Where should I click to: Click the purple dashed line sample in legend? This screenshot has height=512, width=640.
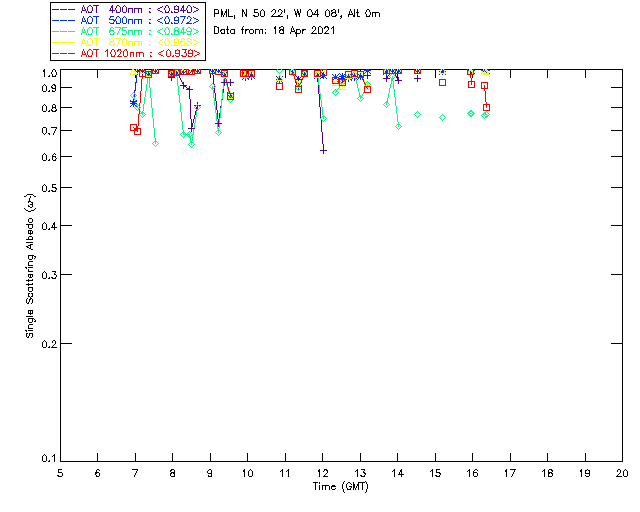[64, 9]
